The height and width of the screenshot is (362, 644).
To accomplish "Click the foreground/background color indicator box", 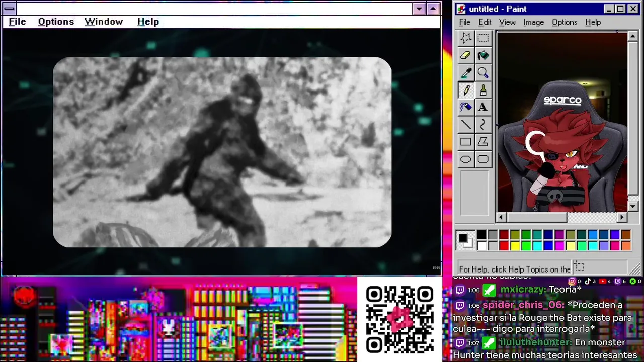I will 465,240.
